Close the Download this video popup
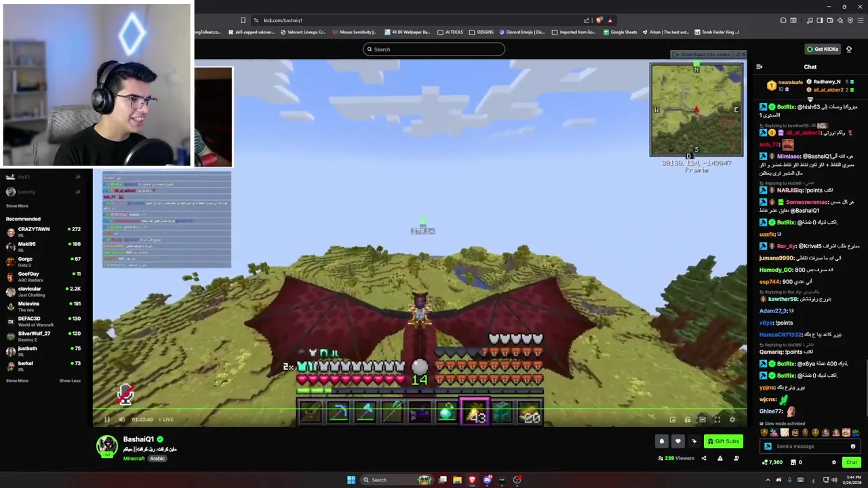Screen dimensions: 868x488 point(744,54)
